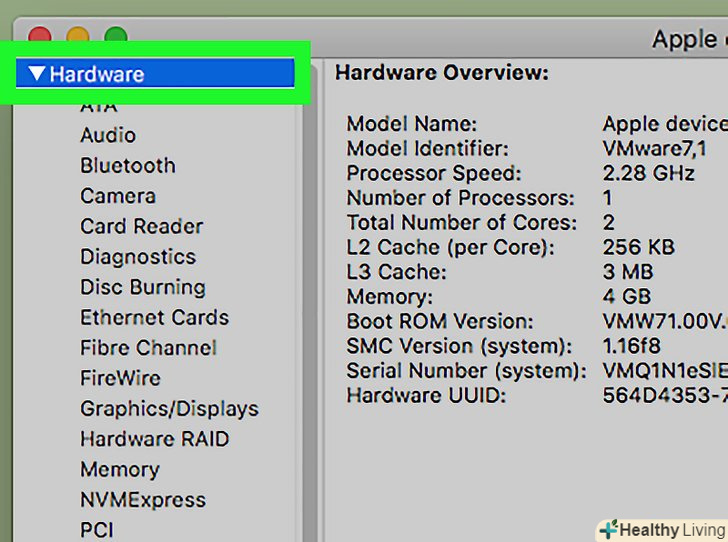This screenshot has width=728, height=542.
Task: Select the Hardware category in sidebar
Action: click(x=97, y=74)
